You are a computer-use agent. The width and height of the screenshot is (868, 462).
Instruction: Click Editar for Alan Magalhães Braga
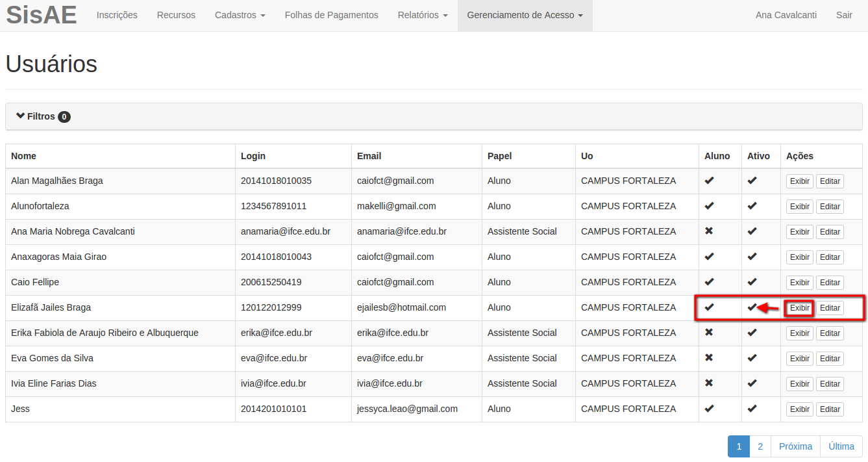(830, 181)
